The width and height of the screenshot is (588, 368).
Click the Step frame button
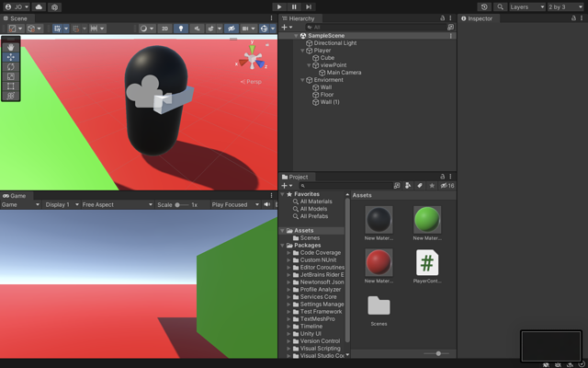pos(309,6)
